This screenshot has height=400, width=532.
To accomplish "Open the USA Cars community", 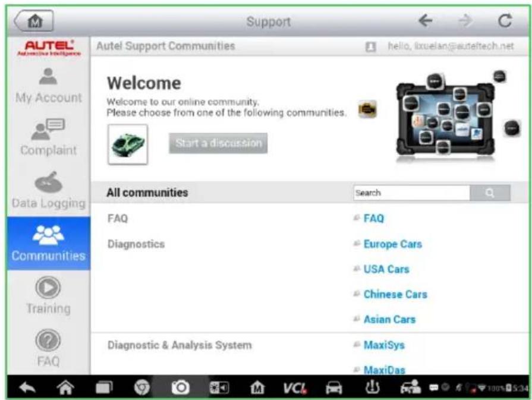I will pos(386,269).
